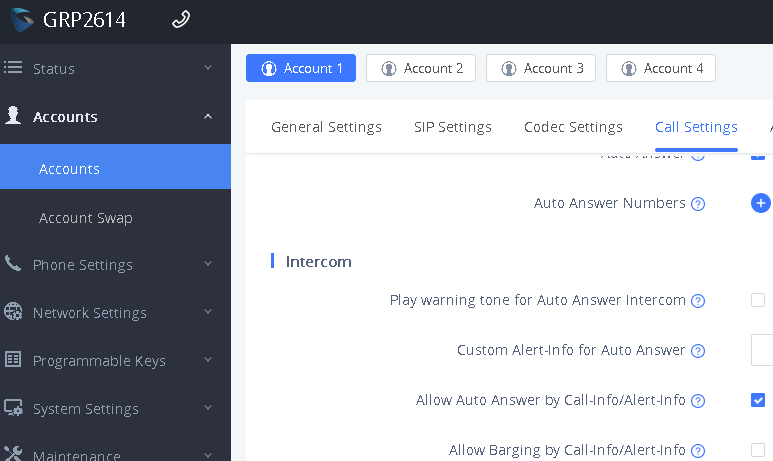
Task: Click the Phone Settings handset icon
Action: pyautogui.click(x=13, y=263)
